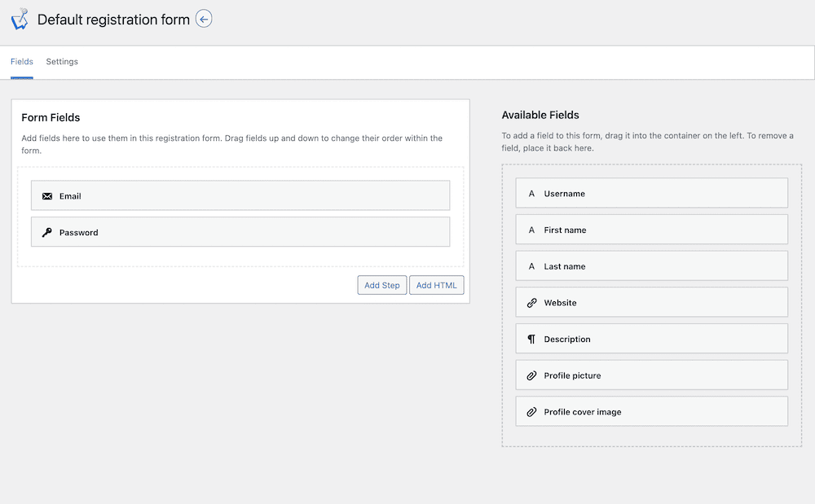Select the Description available field

click(x=652, y=339)
